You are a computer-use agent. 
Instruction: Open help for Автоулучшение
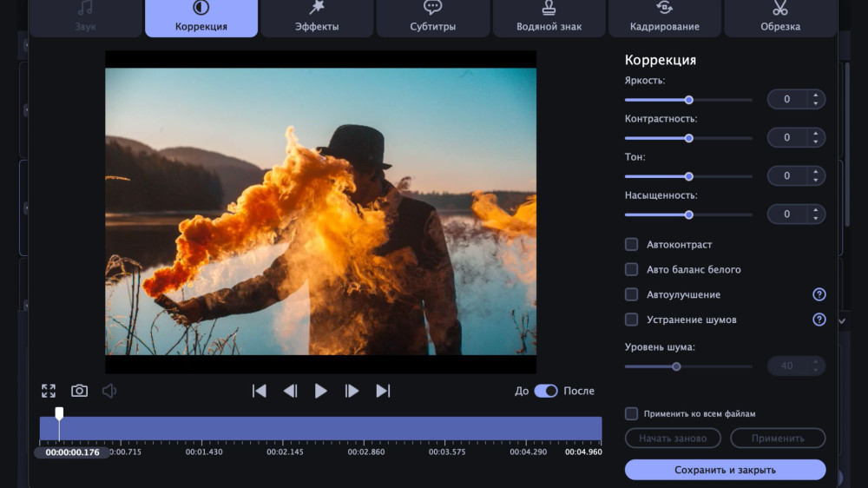(819, 294)
